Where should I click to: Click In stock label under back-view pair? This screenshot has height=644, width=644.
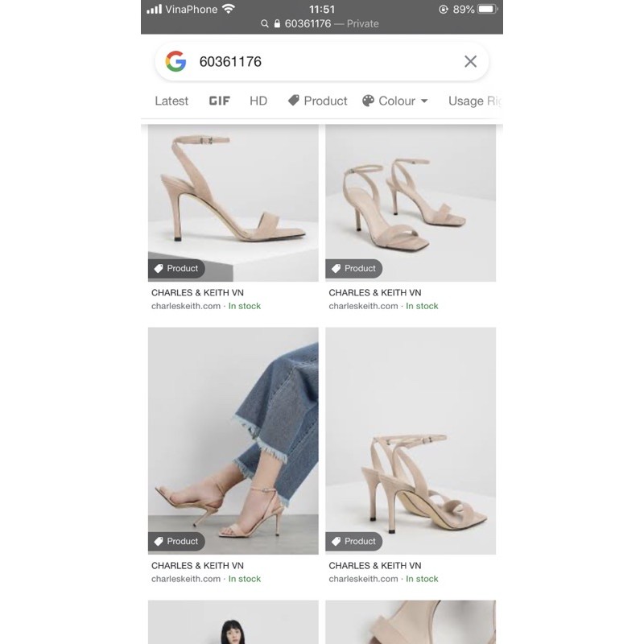coord(422,579)
